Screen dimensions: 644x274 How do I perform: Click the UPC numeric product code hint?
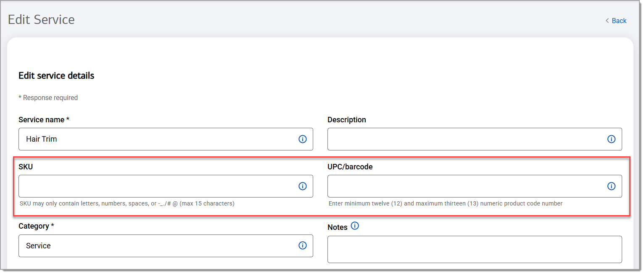click(x=446, y=203)
